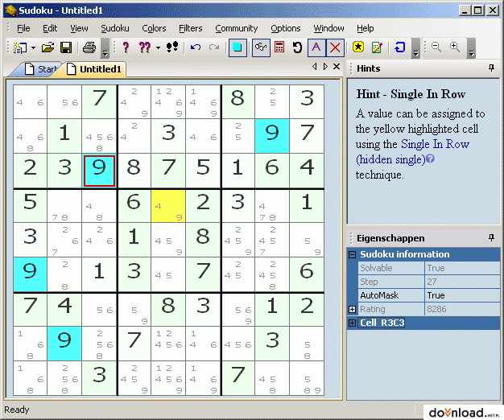
Task: Open file toolbar overflow options
Action: pyautogui.click(x=105, y=48)
